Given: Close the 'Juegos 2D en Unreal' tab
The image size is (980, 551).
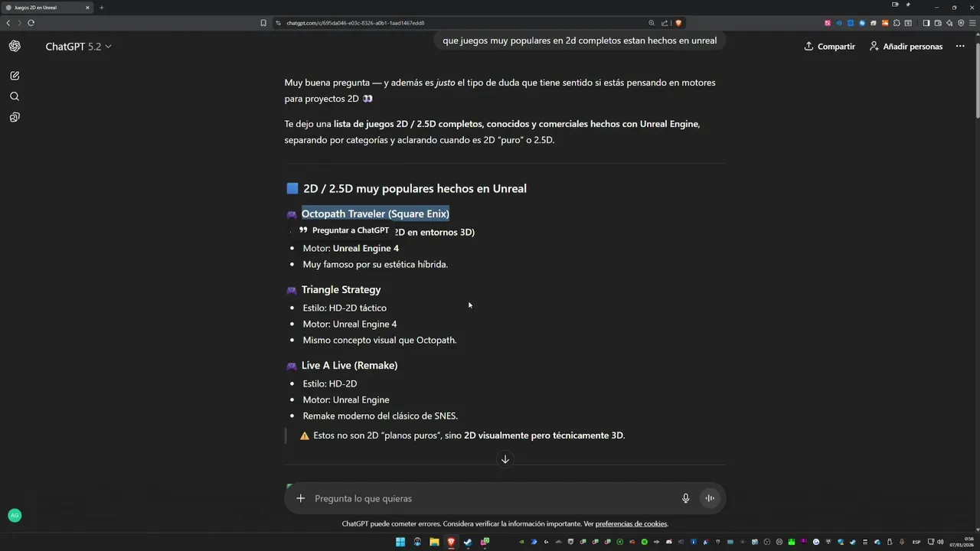Looking at the screenshot, I should 87,8.
